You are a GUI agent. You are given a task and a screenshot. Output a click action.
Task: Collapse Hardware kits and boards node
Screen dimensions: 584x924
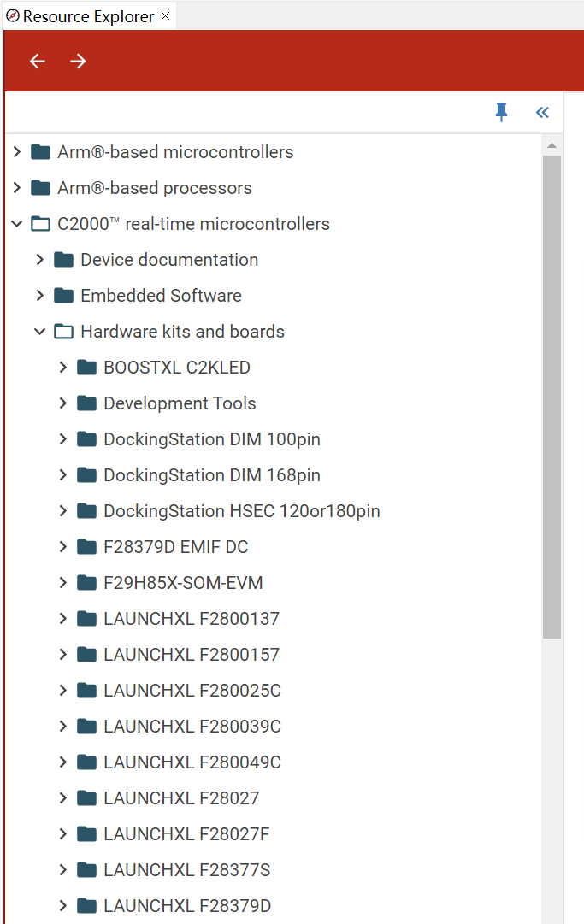click(x=39, y=332)
